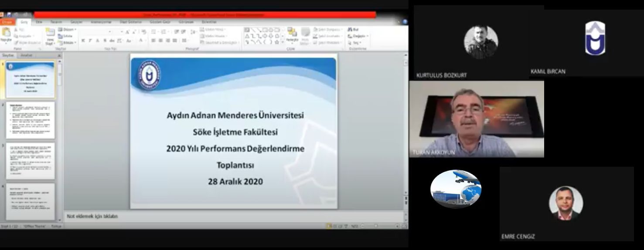This screenshot has width=644, height=250.
Task: Click the Yerleştir (Arrange) icon
Action: (292, 33)
